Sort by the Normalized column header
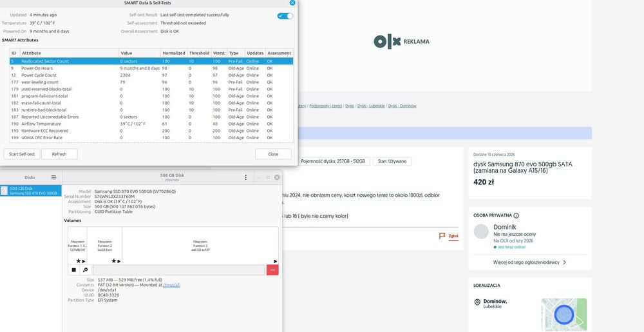The width and height of the screenshot is (644, 332). [174, 53]
